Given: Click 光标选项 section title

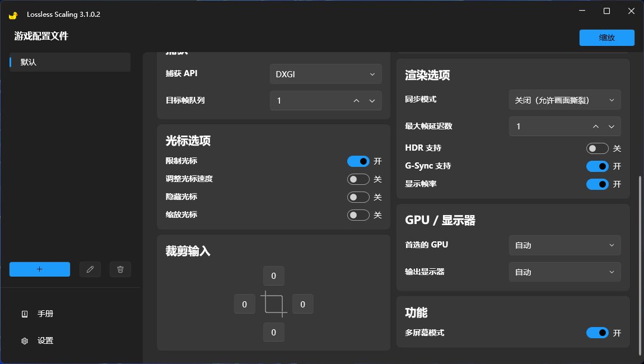Looking at the screenshot, I should coord(188,141).
